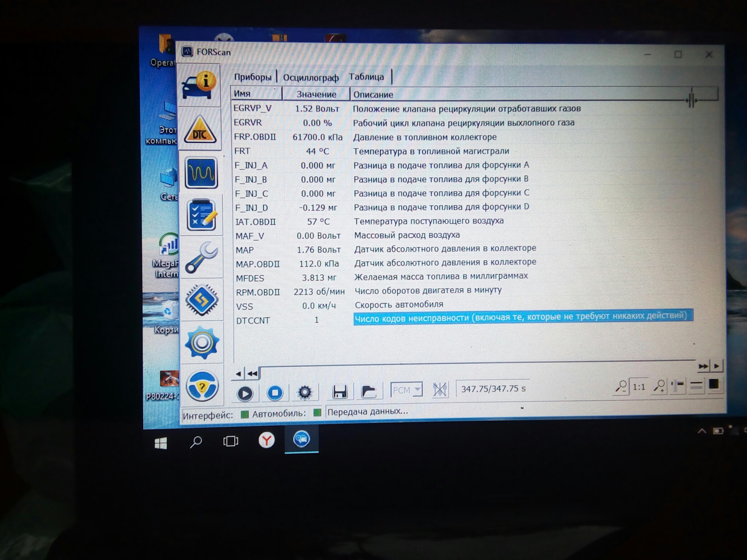This screenshot has width=747, height=560.
Task: Open the steering wheel help section
Action: 202,386
